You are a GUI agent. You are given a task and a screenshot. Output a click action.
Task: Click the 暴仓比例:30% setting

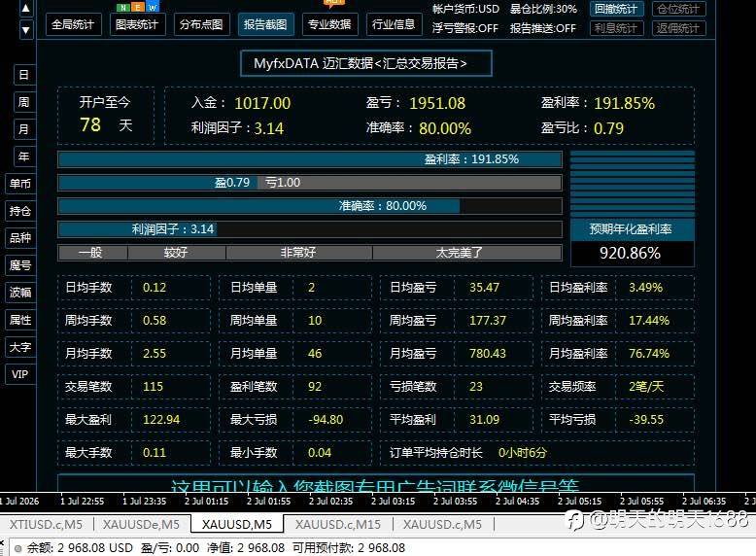pos(543,9)
